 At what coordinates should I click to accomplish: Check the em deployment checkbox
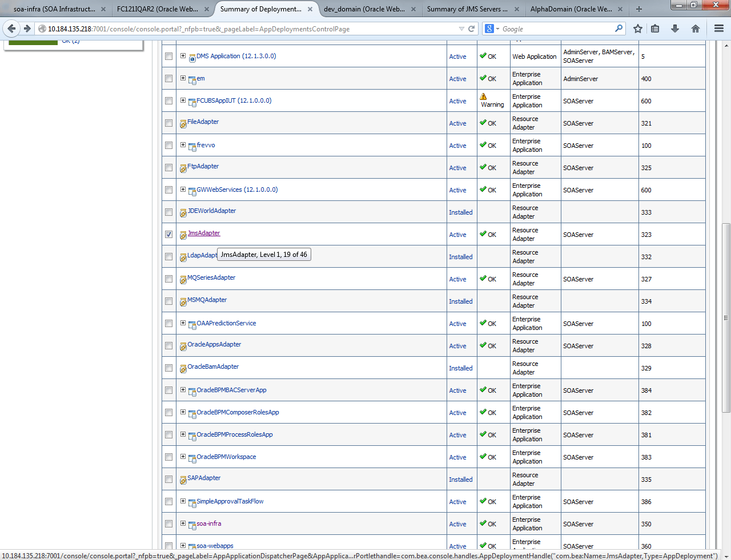(x=168, y=78)
